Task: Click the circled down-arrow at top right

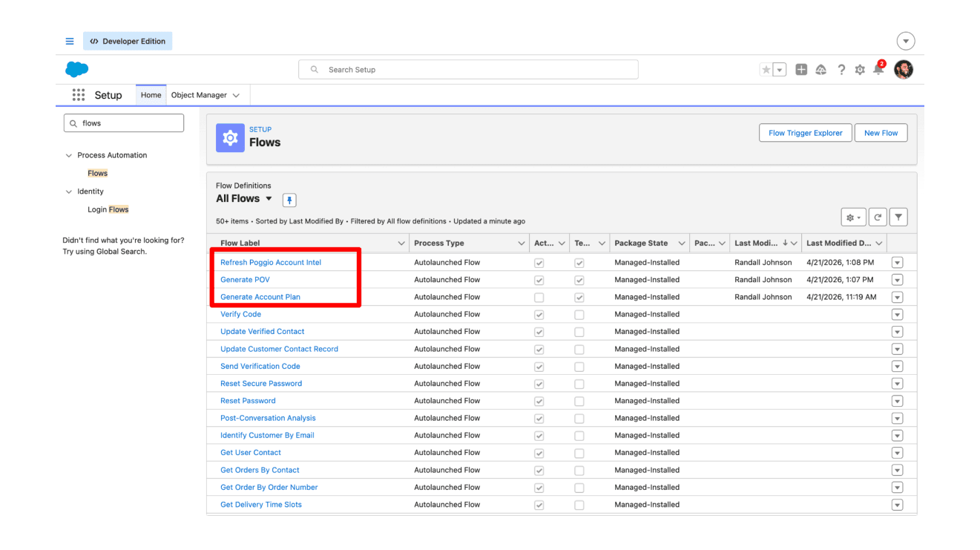Action: coord(906,42)
